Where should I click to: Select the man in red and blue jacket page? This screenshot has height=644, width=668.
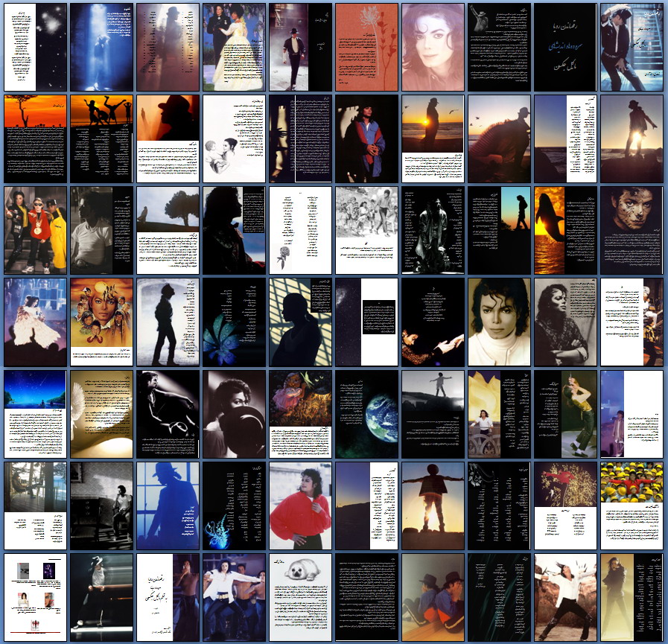coord(366,138)
